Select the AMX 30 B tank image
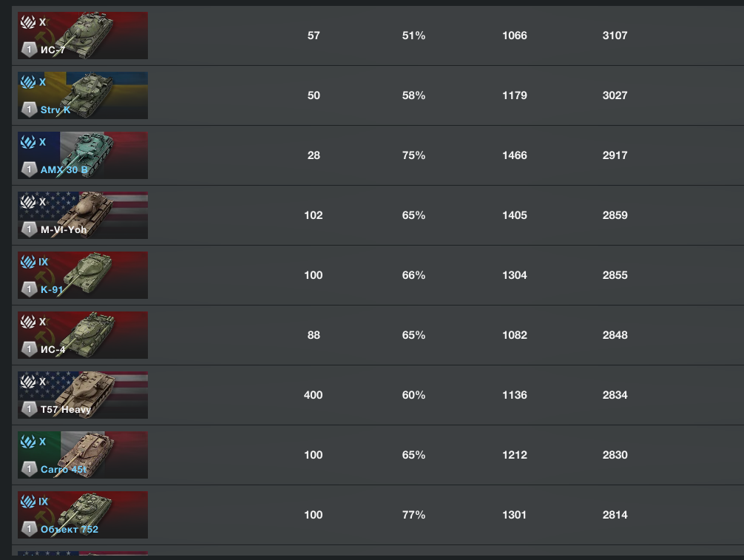 [83, 155]
